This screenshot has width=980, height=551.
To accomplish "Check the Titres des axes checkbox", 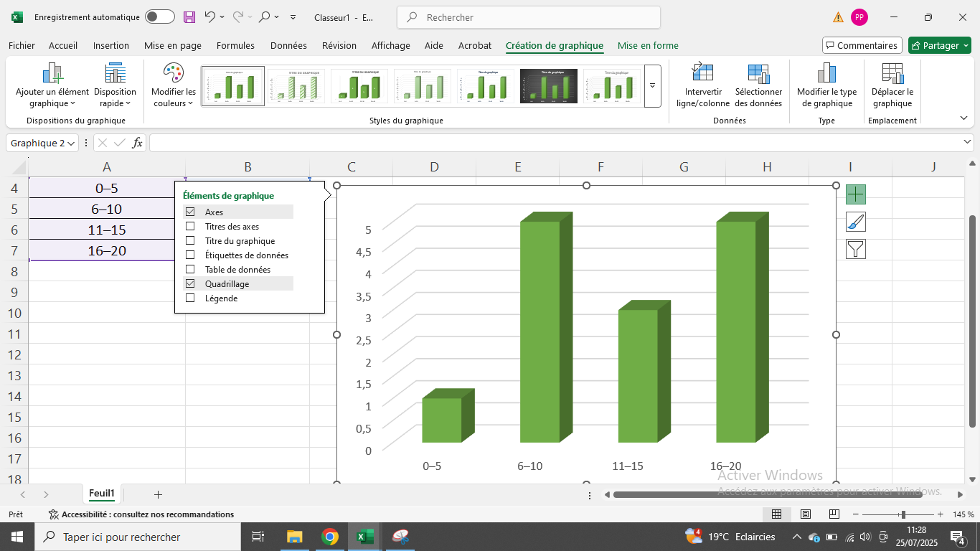I will coord(190,226).
